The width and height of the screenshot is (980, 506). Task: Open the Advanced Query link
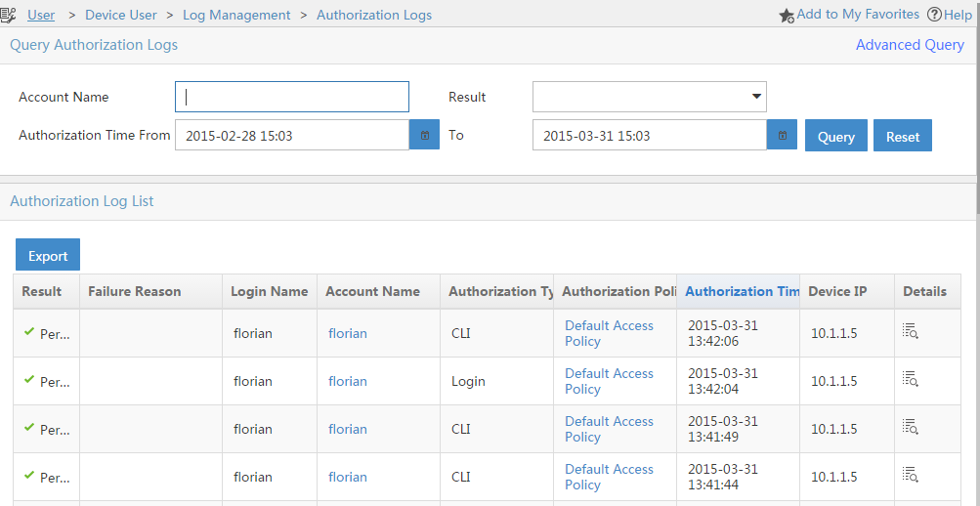point(909,45)
